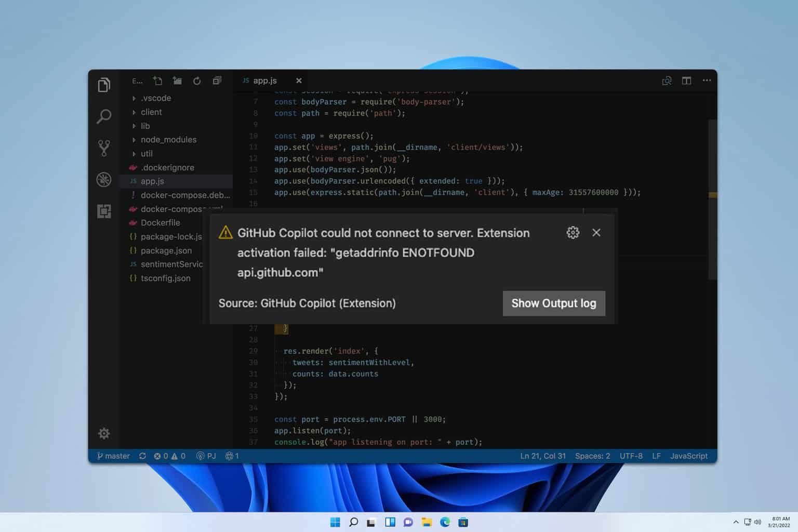Open the Extensions view in activity bar
The width and height of the screenshot is (798, 532).
(104, 211)
